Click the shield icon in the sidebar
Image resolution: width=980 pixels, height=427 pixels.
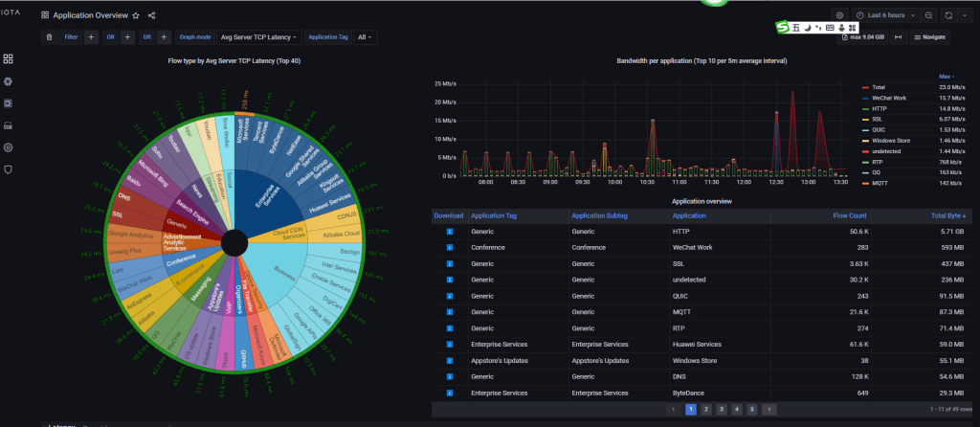click(x=9, y=169)
